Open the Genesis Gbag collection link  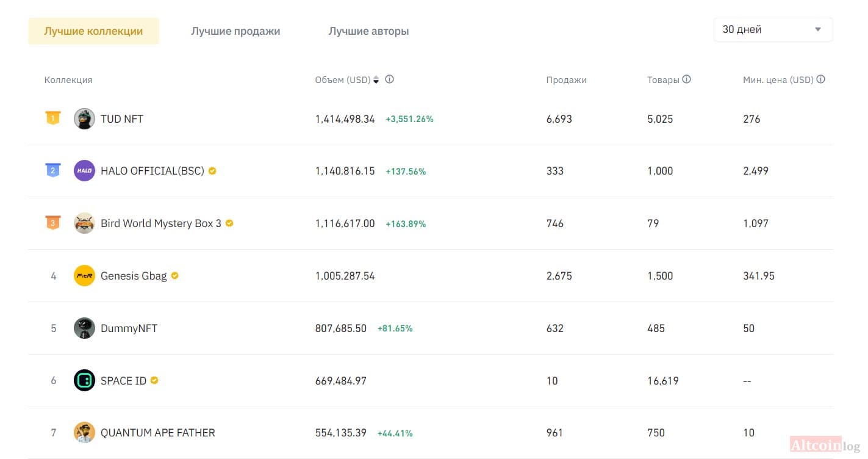tap(134, 276)
